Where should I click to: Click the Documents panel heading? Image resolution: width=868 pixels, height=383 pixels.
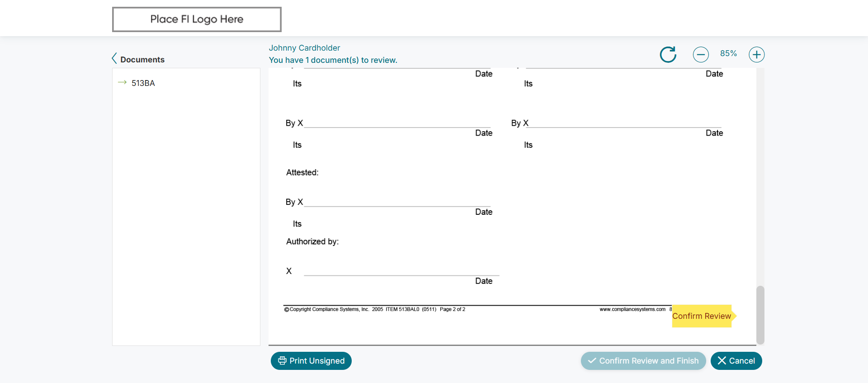[142, 60]
